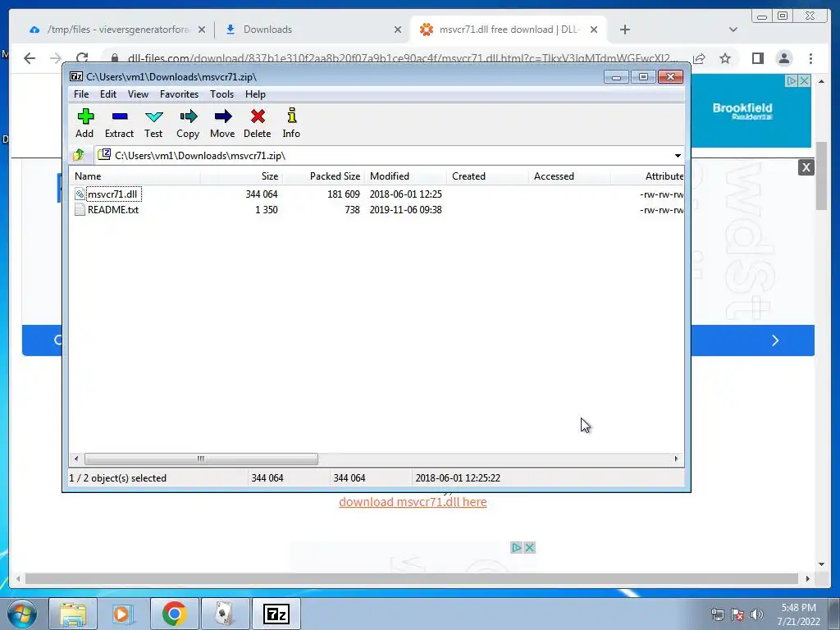Follow the 'download msvcr71.dll here' link
The image size is (840, 630).
pyautogui.click(x=413, y=502)
